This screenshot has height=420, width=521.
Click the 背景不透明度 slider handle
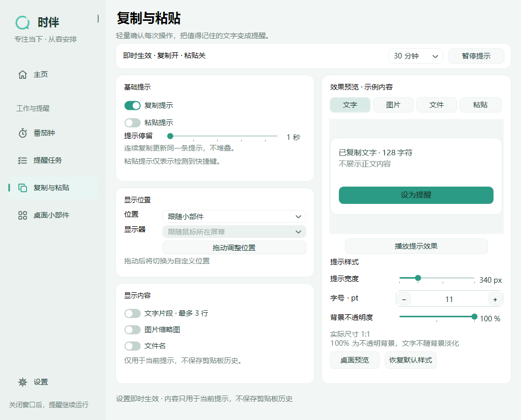click(475, 317)
